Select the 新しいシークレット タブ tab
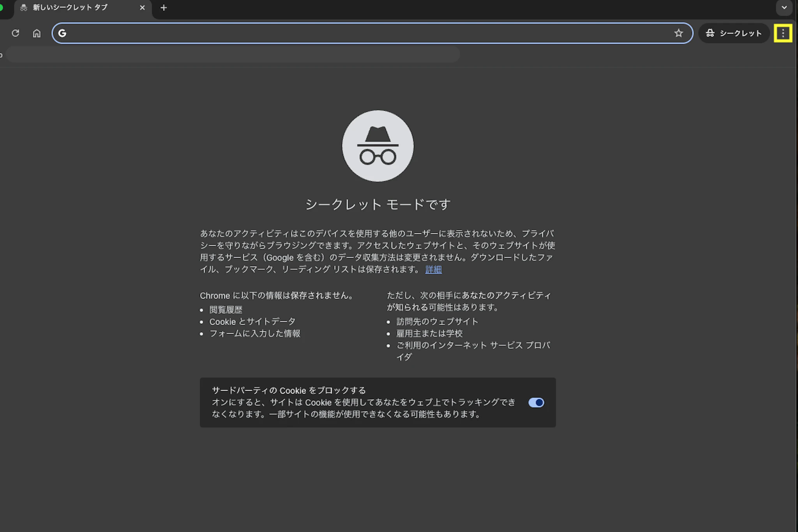Viewport: 798px width, 532px height. 70,8
